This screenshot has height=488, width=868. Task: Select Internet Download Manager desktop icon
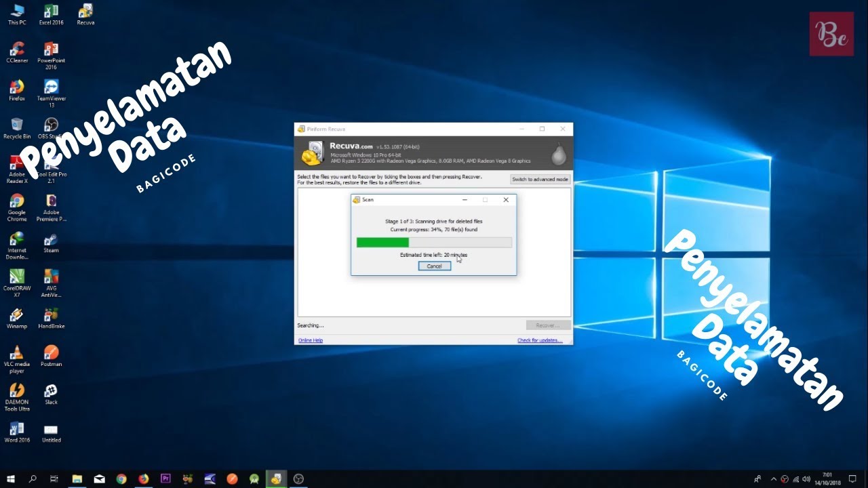point(17,245)
